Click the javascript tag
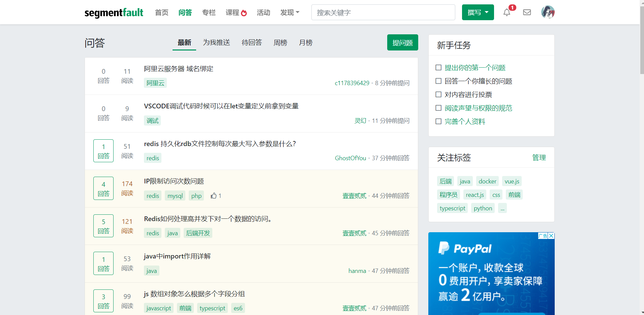The height and width of the screenshot is (315, 644). point(159,308)
